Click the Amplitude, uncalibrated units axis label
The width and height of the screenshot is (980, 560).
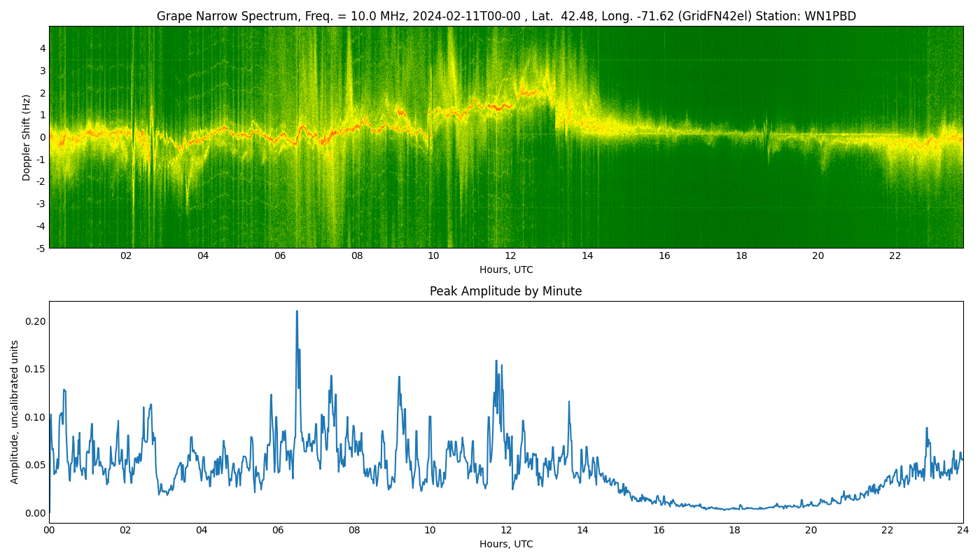click(15, 412)
